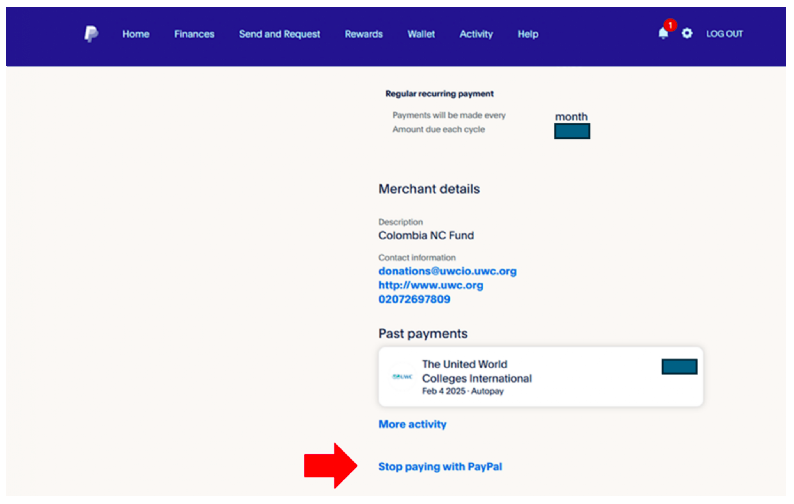Select the Colombia NC Fund description text

(426, 236)
